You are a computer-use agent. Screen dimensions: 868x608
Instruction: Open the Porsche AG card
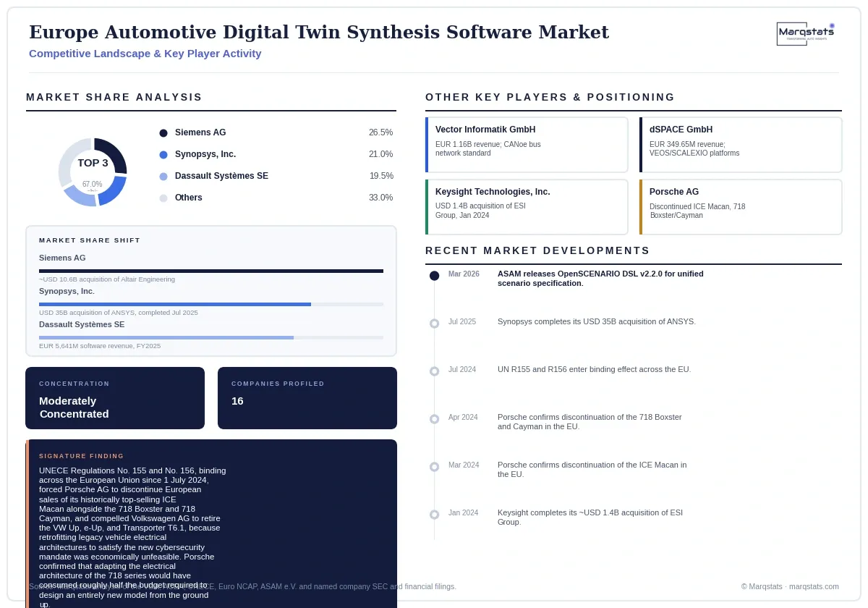[741, 207]
